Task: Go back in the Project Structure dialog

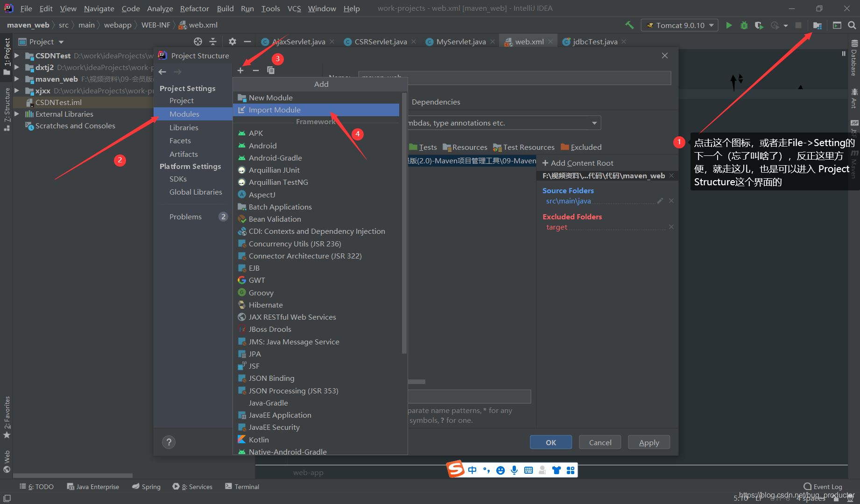Action: [x=162, y=71]
